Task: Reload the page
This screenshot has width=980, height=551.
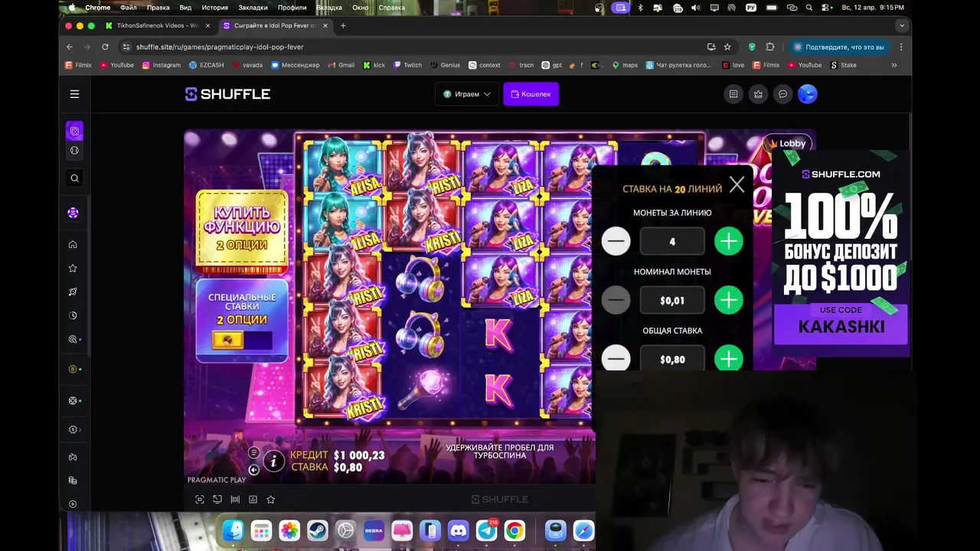Action: coord(105,47)
